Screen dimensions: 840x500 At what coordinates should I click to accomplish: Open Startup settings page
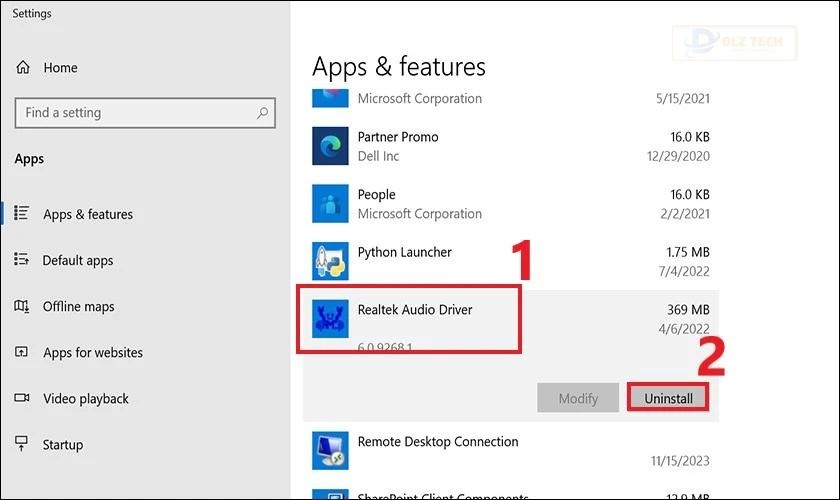[63, 445]
